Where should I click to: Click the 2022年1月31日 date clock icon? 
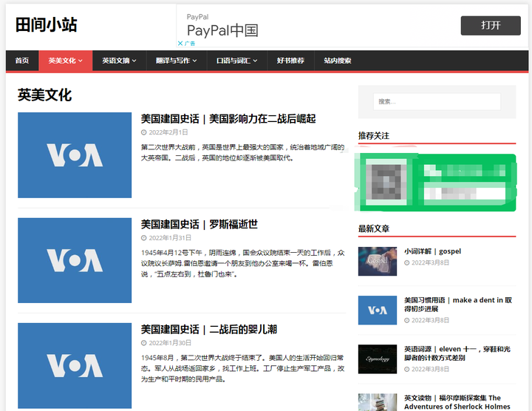tap(144, 238)
